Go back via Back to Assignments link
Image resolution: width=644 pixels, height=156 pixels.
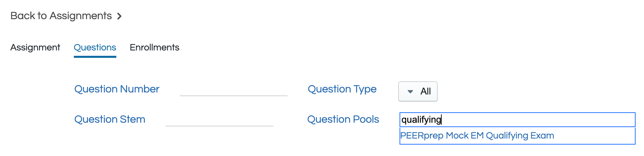pyautogui.click(x=61, y=16)
